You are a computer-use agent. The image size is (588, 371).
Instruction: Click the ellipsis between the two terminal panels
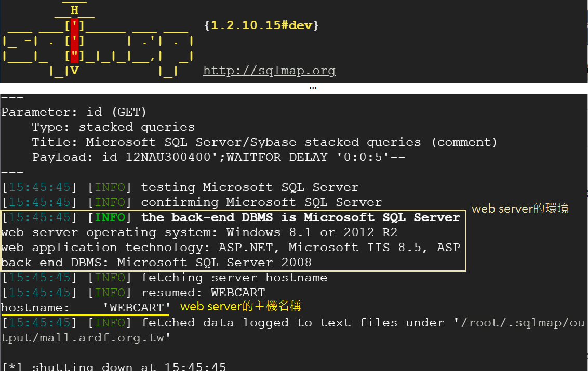(313, 88)
